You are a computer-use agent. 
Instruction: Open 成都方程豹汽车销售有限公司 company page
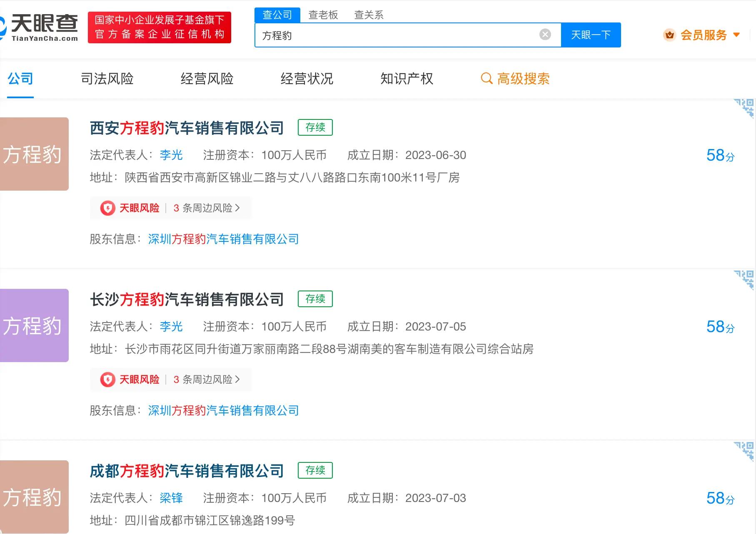click(x=187, y=471)
